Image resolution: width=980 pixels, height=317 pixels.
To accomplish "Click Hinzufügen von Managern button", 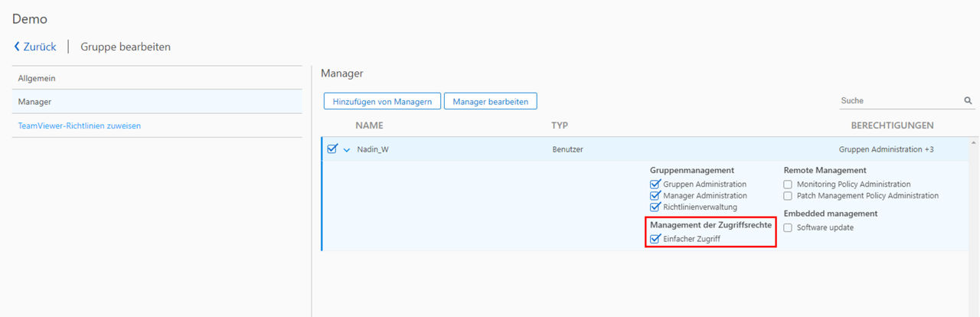I will tap(383, 101).
